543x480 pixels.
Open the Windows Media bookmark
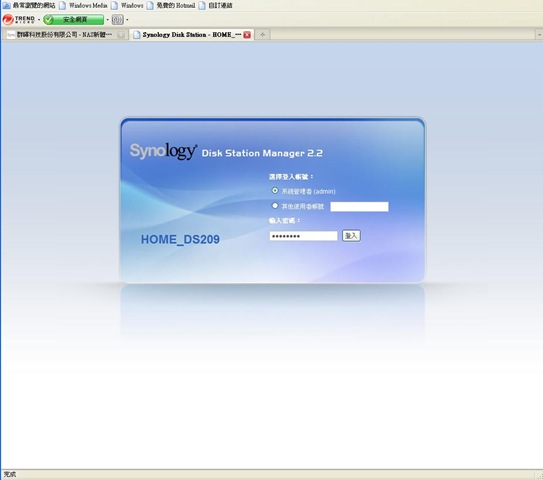tap(83, 5)
